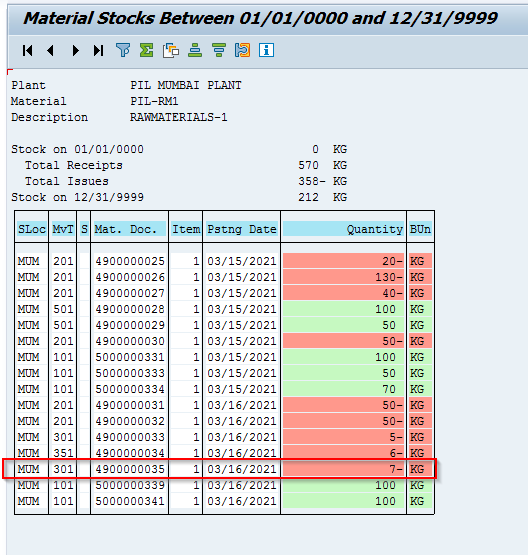Screen dimensions: 528x555
Task: Jump to last page icon
Action: [x=98, y=50]
